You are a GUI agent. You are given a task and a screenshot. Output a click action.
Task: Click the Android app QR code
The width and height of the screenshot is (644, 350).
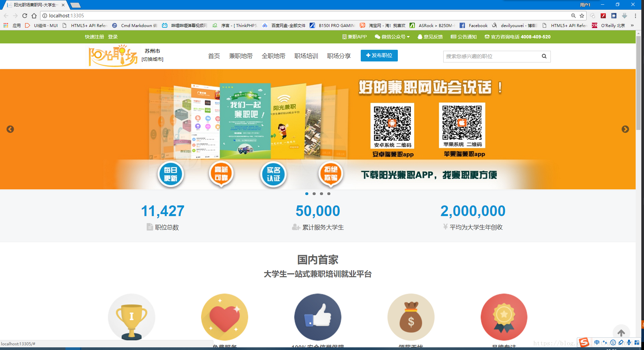(x=392, y=126)
